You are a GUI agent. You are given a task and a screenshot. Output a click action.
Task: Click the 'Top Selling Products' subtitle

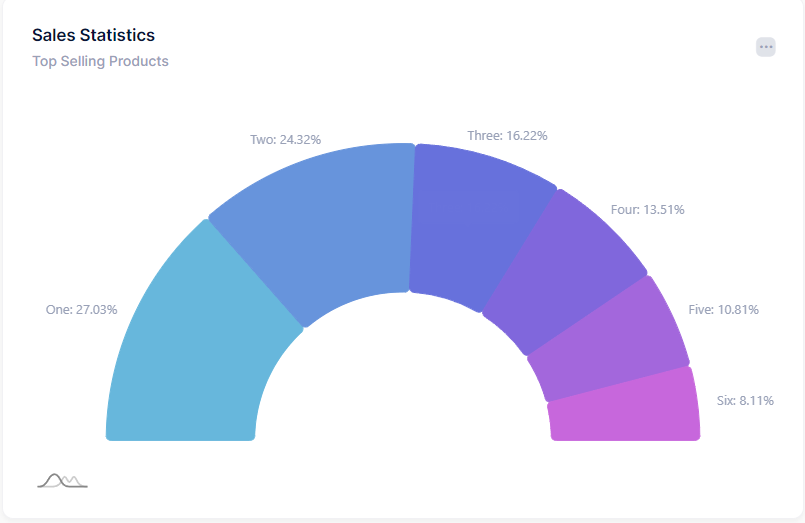point(100,61)
